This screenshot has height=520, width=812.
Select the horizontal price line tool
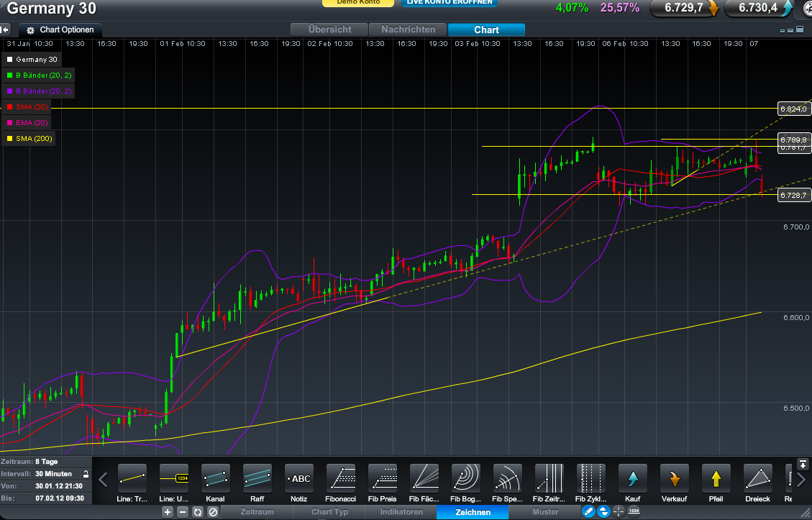pos(174,478)
